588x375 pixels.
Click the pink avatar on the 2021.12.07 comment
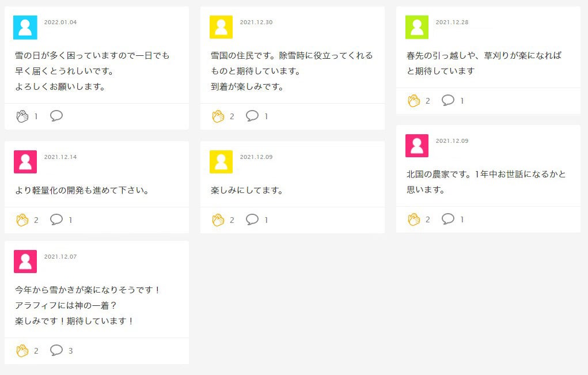[x=25, y=262]
